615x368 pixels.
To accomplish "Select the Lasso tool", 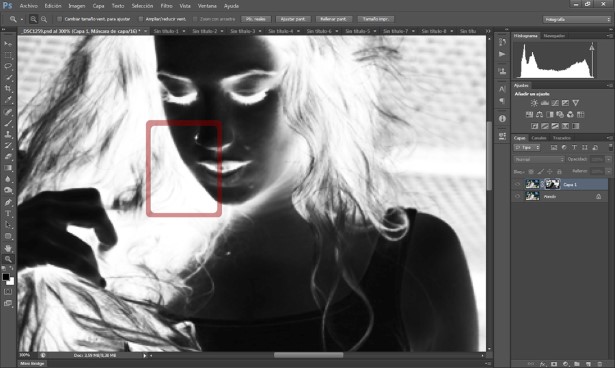I will tap(8, 66).
